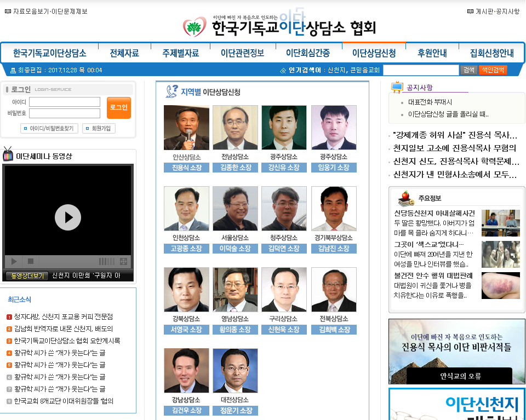Click 김덕연 소장 label under 청주상담소
The width and height of the screenshot is (526, 420).
point(284,249)
